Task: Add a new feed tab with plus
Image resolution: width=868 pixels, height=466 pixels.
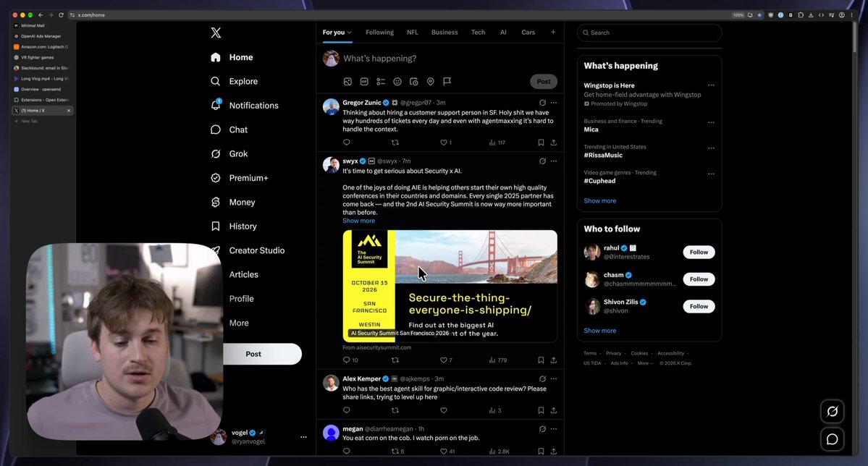Action: click(x=553, y=32)
